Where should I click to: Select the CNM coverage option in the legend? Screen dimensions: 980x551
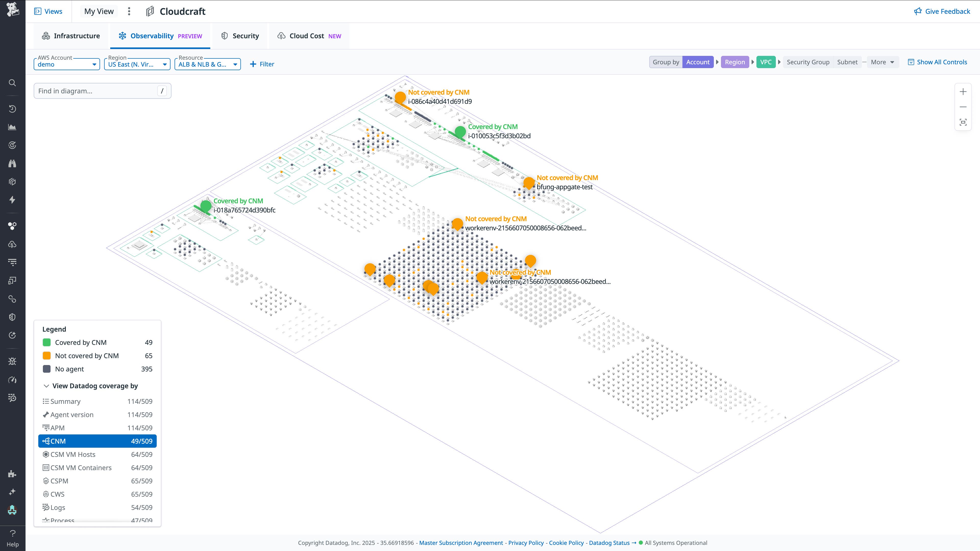point(97,441)
